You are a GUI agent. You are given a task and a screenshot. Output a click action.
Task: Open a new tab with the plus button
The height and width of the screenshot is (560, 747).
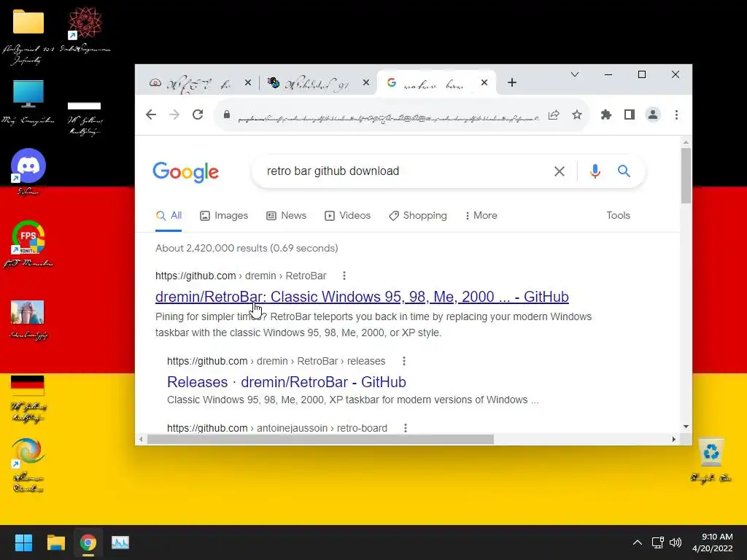pos(512,83)
